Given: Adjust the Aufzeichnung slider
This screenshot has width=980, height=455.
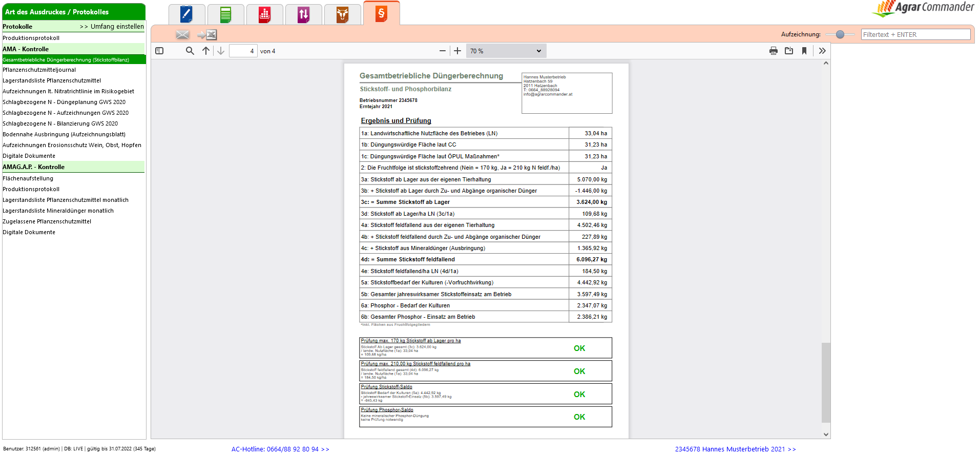Looking at the screenshot, I should pyautogui.click(x=840, y=34).
